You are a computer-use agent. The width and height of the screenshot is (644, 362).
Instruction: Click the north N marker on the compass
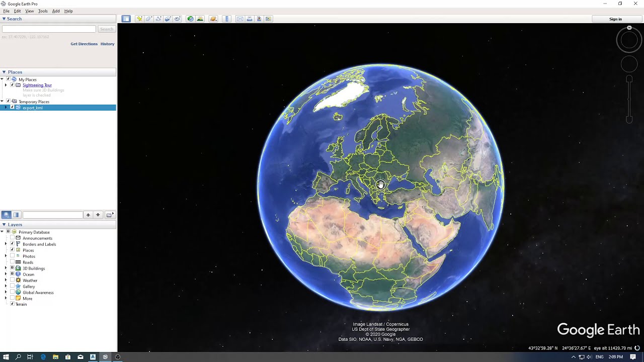click(x=629, y=28)
